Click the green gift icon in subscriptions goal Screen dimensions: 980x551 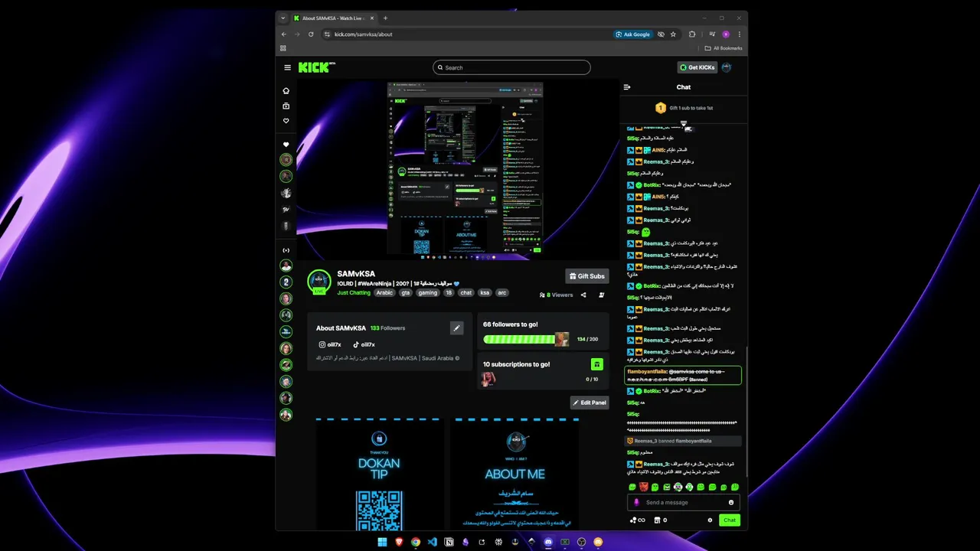click(596, 364)
